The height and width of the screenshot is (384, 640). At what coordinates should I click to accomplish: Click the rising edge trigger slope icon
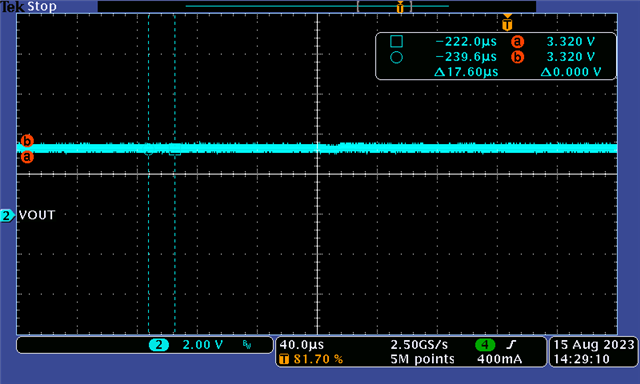tap(511, 345)
